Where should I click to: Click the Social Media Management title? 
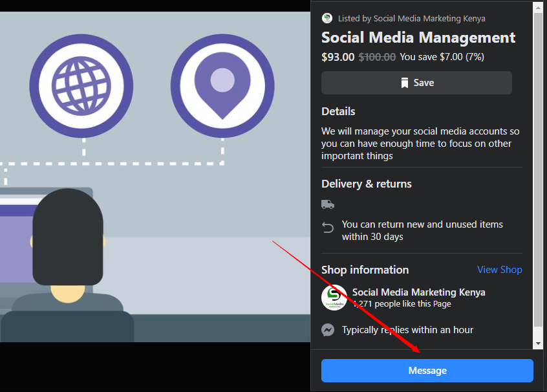coord(418,38)
